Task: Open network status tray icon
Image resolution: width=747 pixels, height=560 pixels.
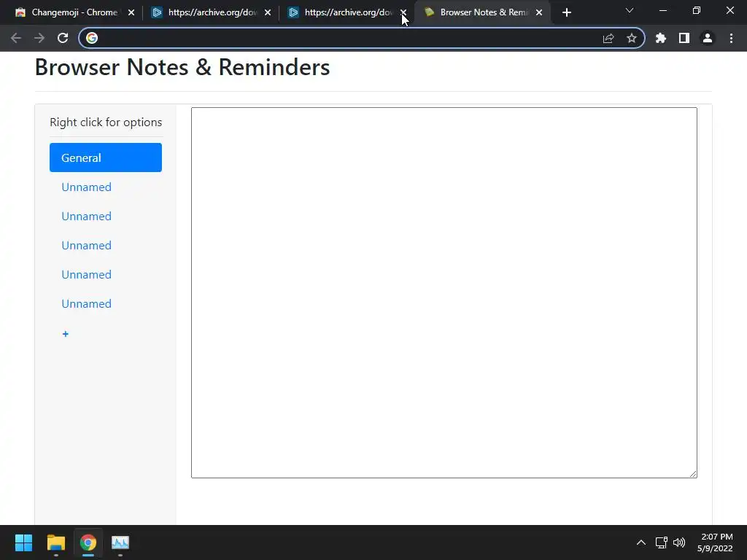Action: (661, 542)
